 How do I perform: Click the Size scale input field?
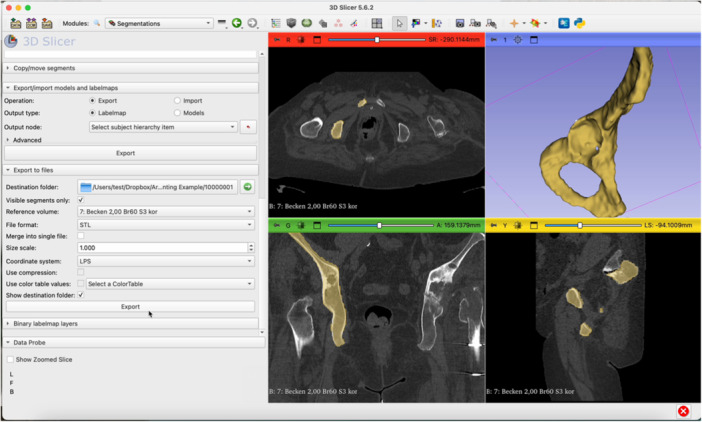click(163, 247)
